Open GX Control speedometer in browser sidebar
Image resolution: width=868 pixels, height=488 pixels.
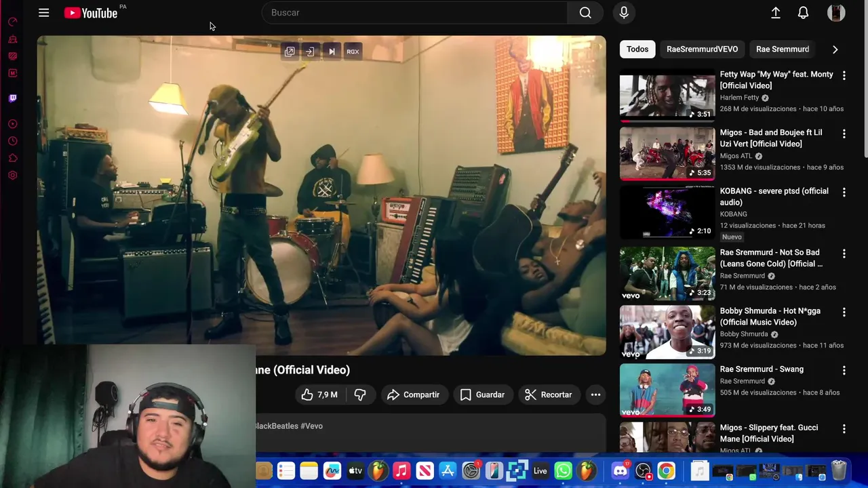coord(12,22)
